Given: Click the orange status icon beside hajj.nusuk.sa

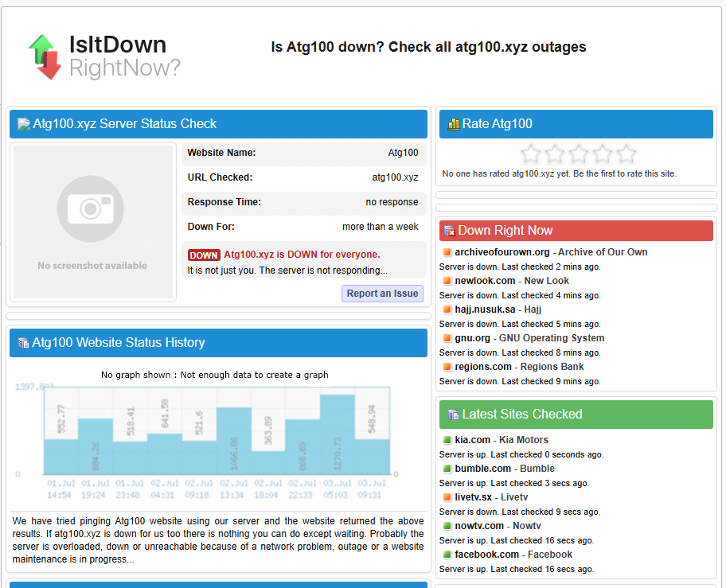Looking at the screenshot, I should 447,310.
